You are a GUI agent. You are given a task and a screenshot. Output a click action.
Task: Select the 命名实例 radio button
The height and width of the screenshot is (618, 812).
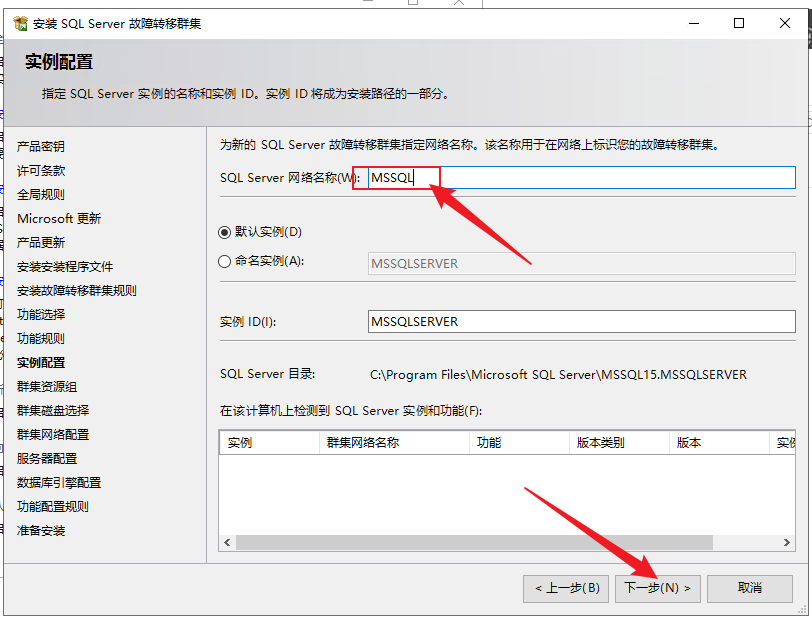(x=224, y=262)
